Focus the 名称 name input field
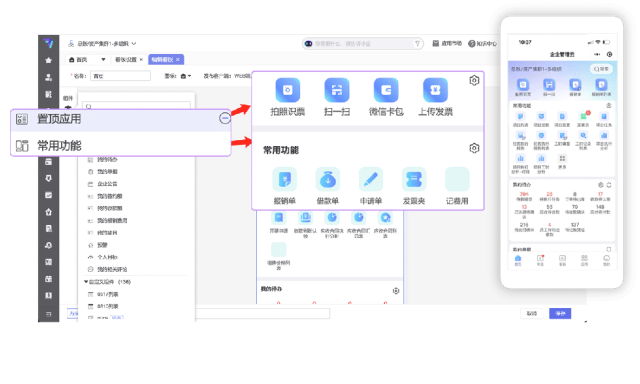Screen dimensions: 640x384 pos(120,76)
